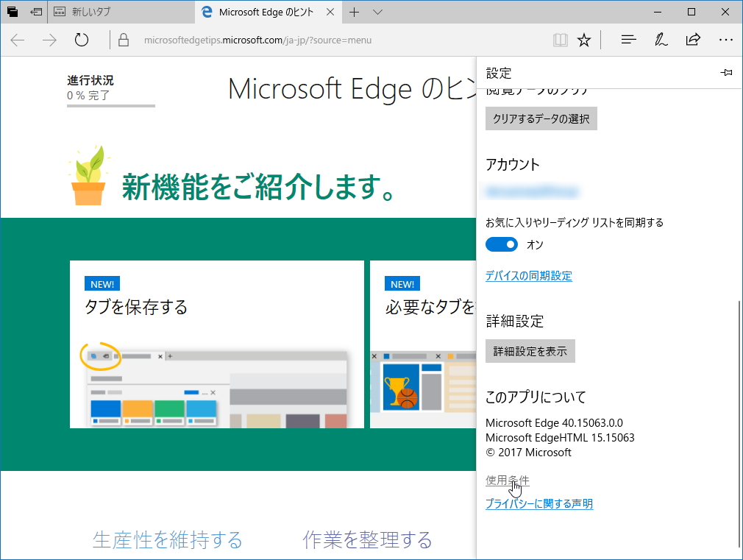743x560 pixels.
Task: Open the tab preview chevron dropdown
Action: 377,12
